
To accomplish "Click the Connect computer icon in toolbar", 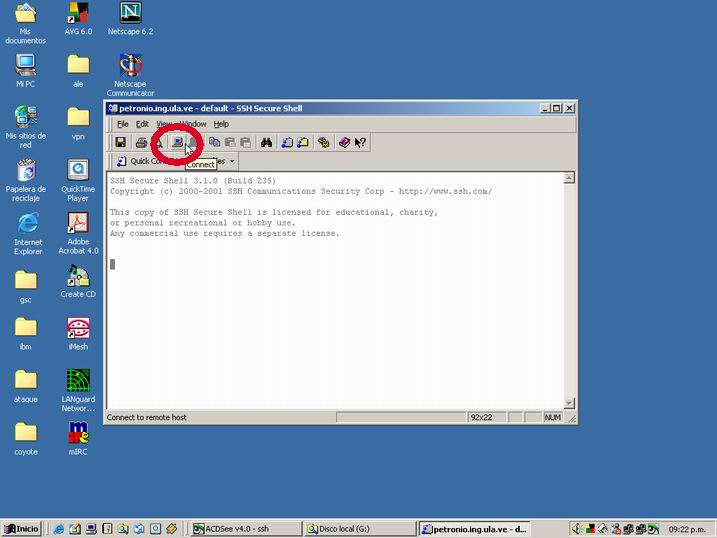I will (177, 142).
